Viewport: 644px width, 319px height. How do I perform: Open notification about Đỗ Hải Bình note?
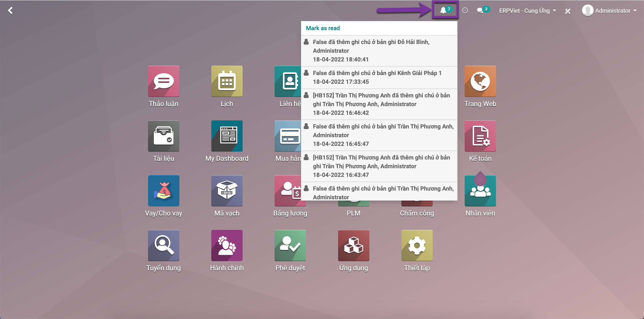pos(379,51)
